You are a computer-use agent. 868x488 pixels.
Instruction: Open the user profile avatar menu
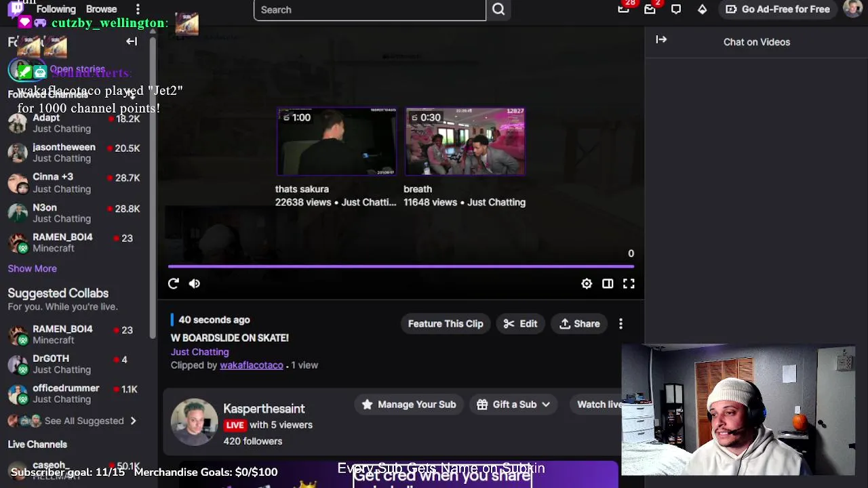(x=852, y=9)
